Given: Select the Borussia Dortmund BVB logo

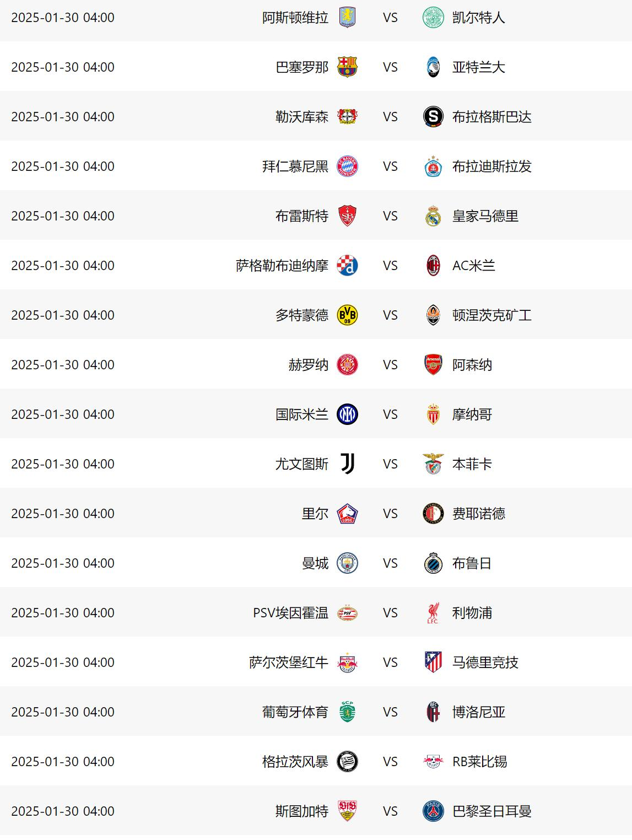Looking at the screenshot, I should (x=347, y=315).
